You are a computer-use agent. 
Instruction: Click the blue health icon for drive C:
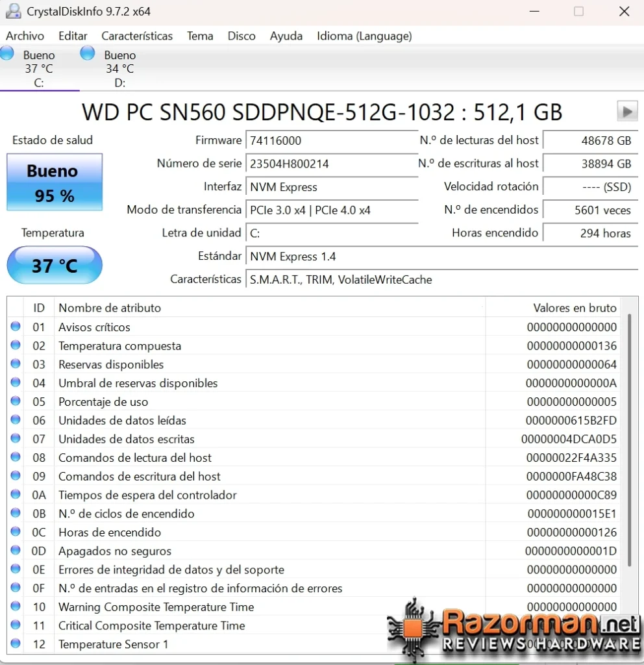[7, 53]
